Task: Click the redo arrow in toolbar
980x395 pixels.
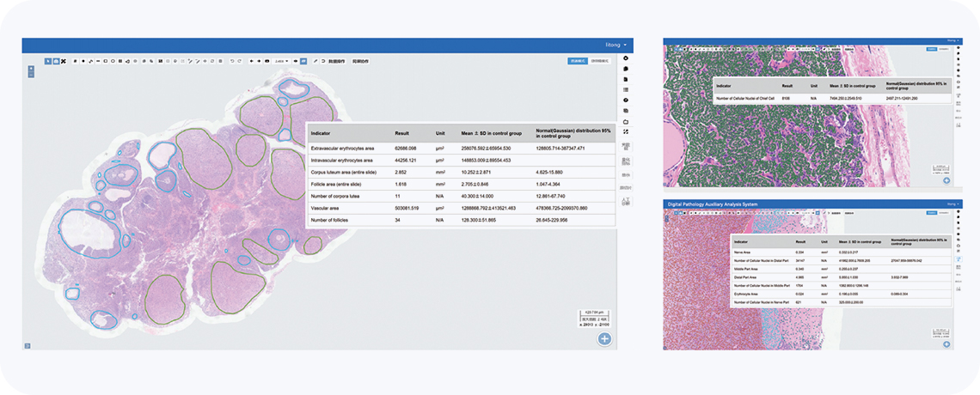Action: (238, 61)
